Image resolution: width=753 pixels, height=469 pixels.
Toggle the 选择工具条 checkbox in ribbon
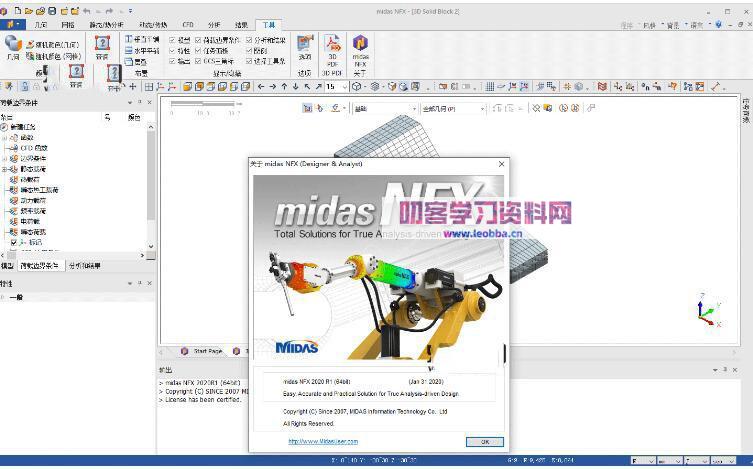249,61
